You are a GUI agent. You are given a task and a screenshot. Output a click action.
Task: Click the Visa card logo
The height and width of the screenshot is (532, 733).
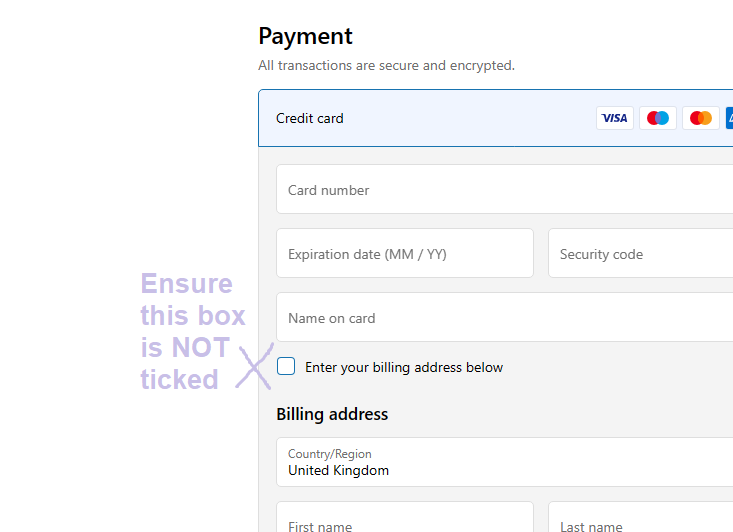[x=615, y=118]
